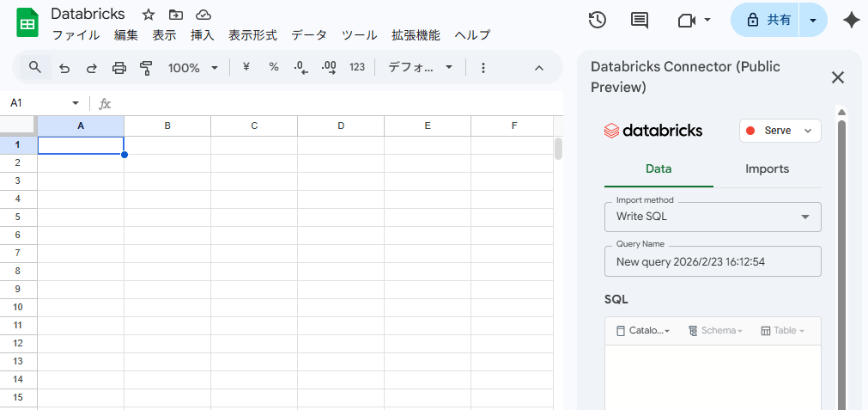This screenshot has width=868, height=410.
Task: Print the spreadsheet using printer icon
Action: 119,68
